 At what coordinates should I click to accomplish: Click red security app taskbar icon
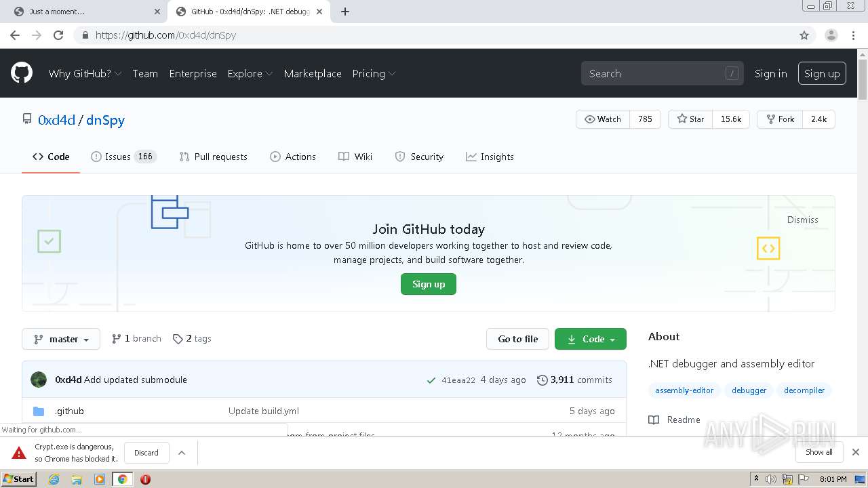click(145, 479)
